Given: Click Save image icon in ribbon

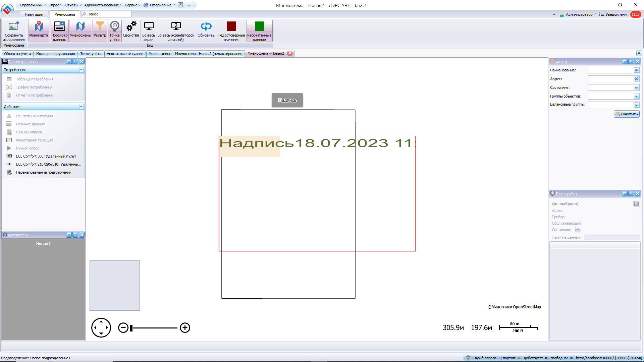Looking at the screenshot, I should 14,27.
